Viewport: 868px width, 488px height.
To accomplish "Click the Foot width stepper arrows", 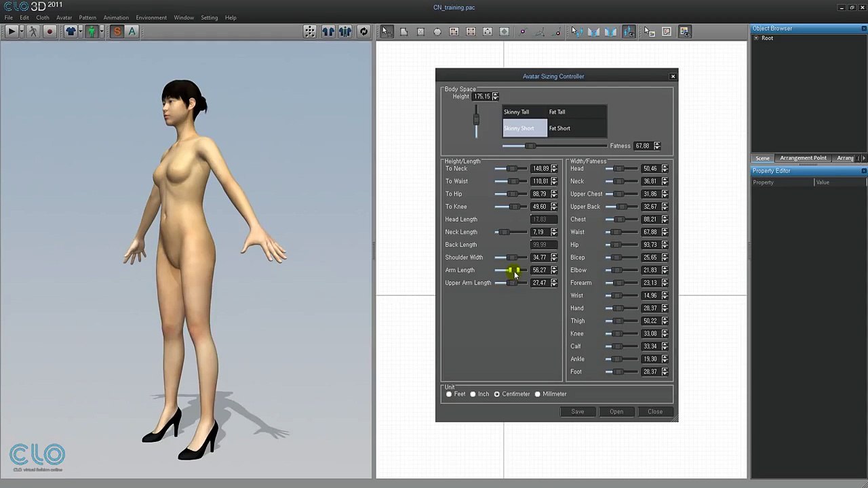I will (665, 371).
